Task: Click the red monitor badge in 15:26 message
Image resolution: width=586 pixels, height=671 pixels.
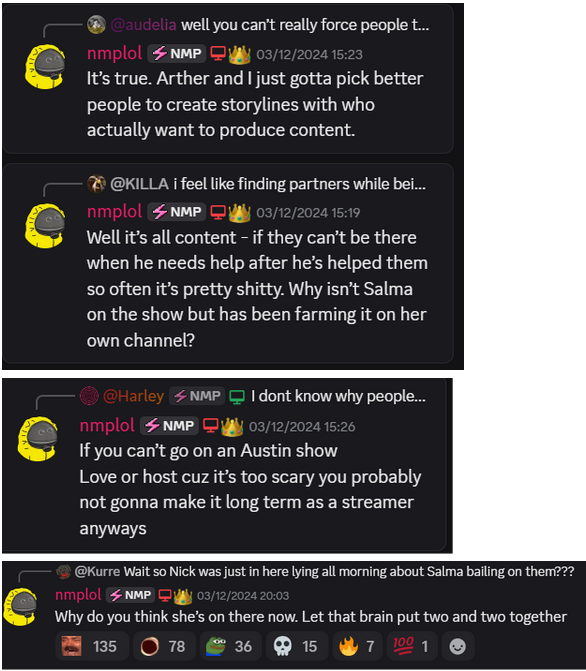Action: coord(210,425)
